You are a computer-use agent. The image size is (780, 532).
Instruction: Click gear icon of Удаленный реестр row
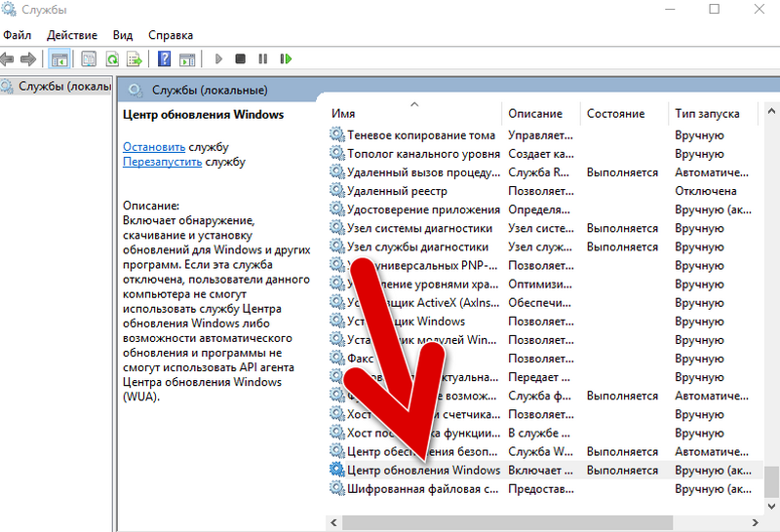click(336, 191)
